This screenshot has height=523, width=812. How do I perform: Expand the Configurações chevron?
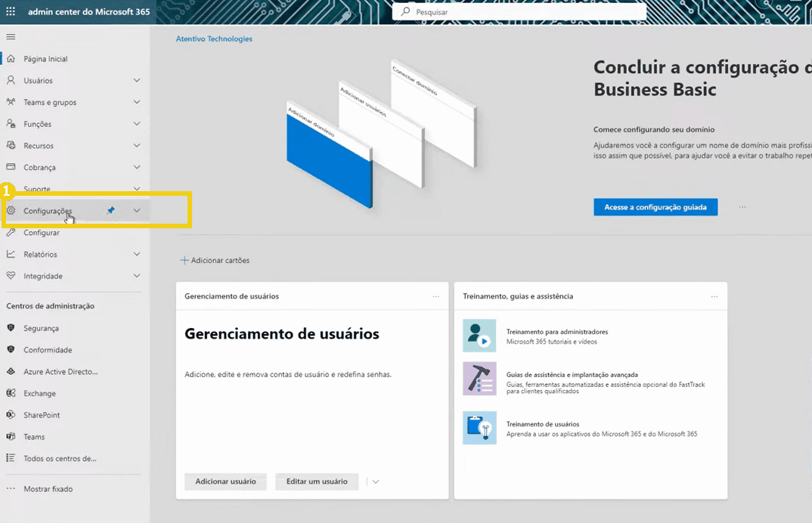click(137, 210)
